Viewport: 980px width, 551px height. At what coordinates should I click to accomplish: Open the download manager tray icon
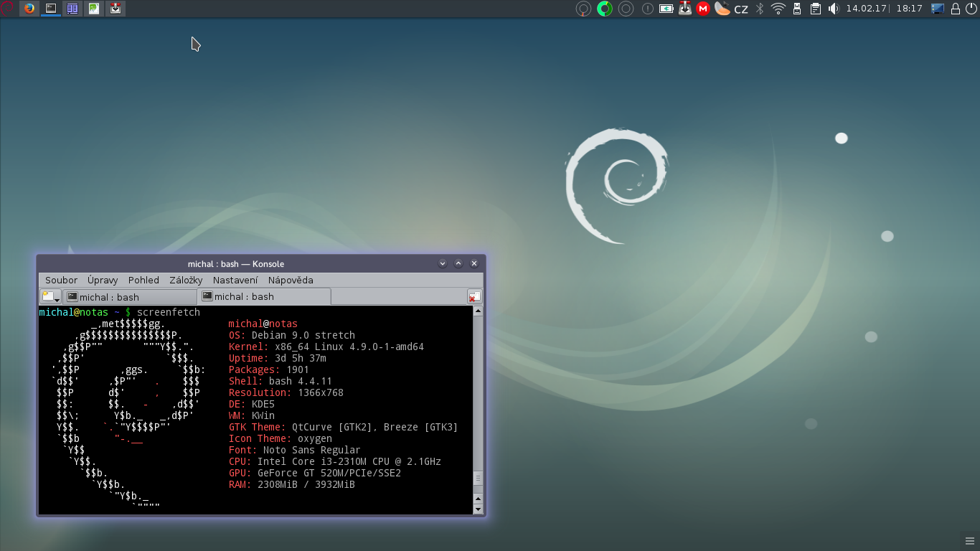pos(685,9)
